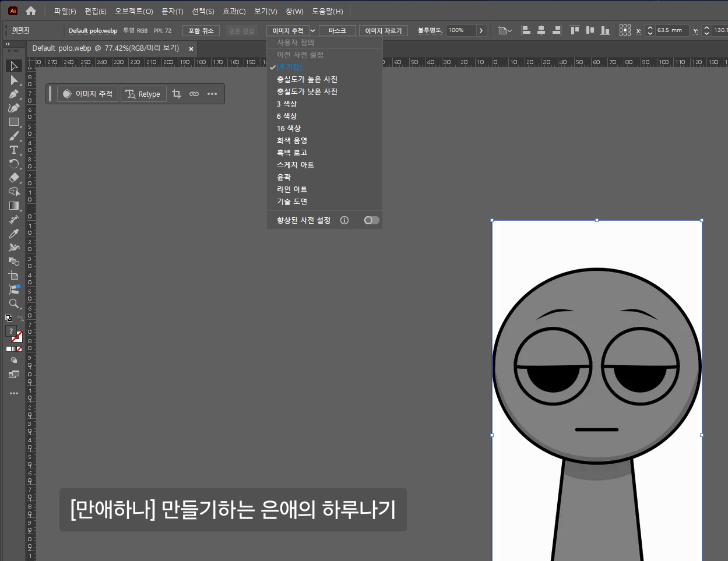Viewport: 728px width, 561px height.
Task: Expand the toolbar double-arrow
Action: 8,44
